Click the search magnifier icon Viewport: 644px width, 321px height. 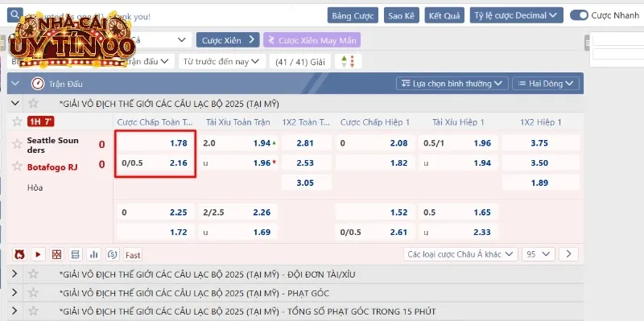click(x=14, y=15)
